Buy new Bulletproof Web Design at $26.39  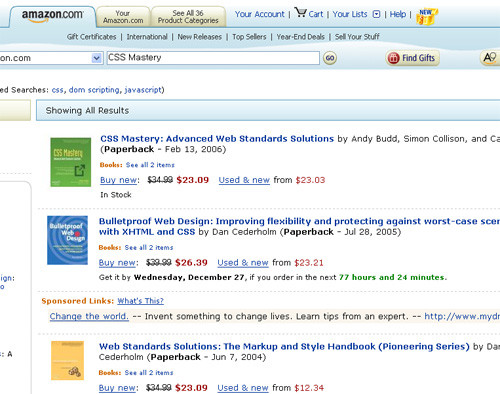click(117, 263)
